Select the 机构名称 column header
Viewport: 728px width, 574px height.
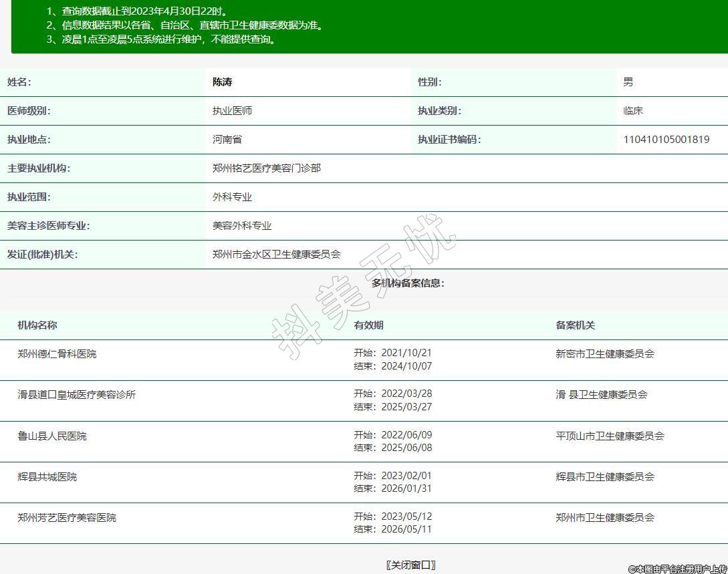(x=37, y=325)
